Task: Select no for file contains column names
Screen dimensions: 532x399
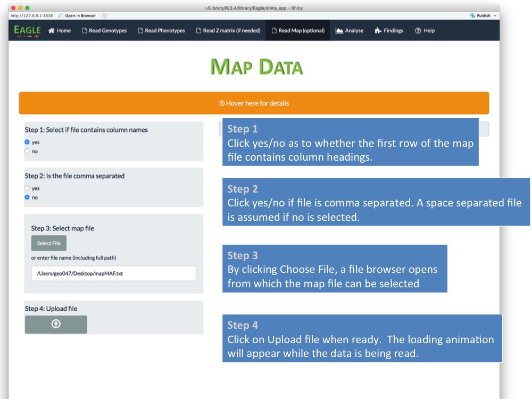Action: [x=27, y=151]
